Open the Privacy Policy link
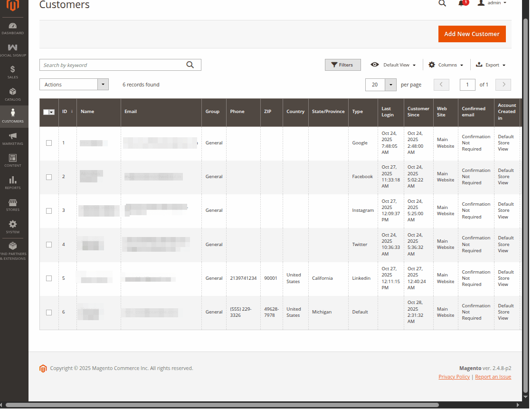532x418 pixels. (454, 377)
